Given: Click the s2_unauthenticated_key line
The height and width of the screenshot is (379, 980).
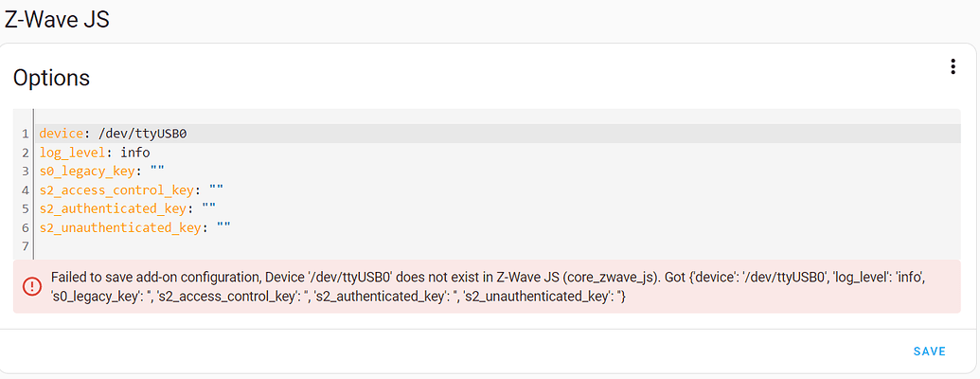Looking at the screenshot, I should 499,227.
